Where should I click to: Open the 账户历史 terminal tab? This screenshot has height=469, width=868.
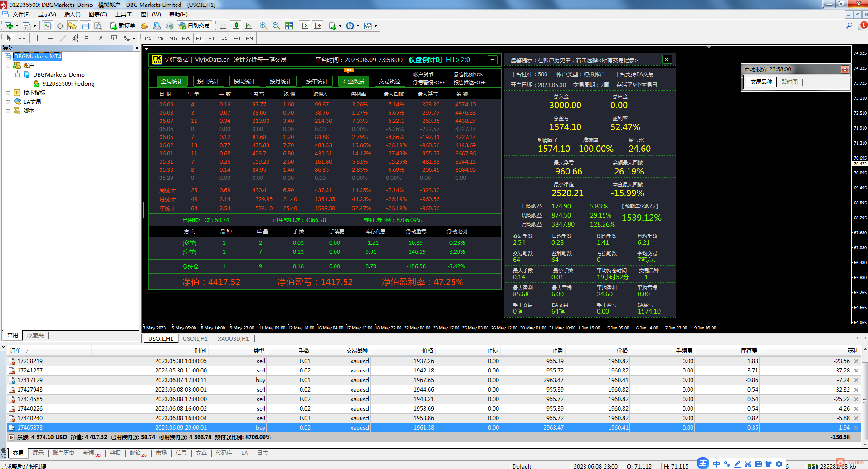(x=63, y=453)
